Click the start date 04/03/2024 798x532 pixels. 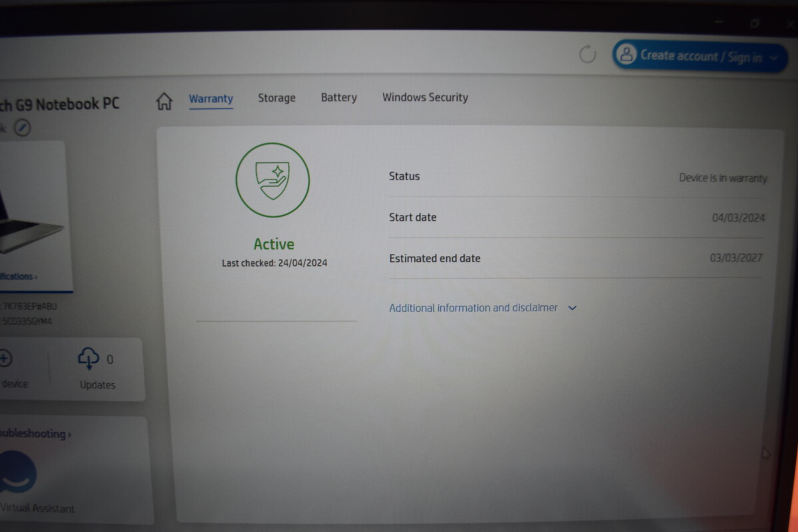tap(738, 217)
